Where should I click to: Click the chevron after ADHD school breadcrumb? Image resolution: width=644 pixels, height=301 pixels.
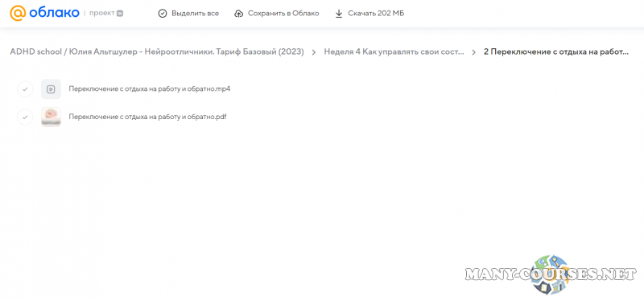point(314,52)
